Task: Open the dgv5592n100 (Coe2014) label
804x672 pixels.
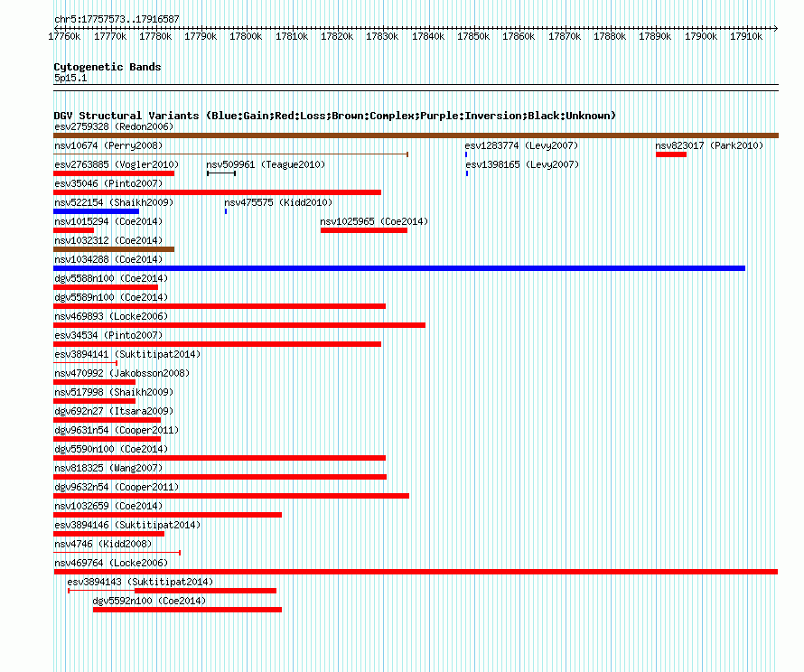Action: click(149, 601)
